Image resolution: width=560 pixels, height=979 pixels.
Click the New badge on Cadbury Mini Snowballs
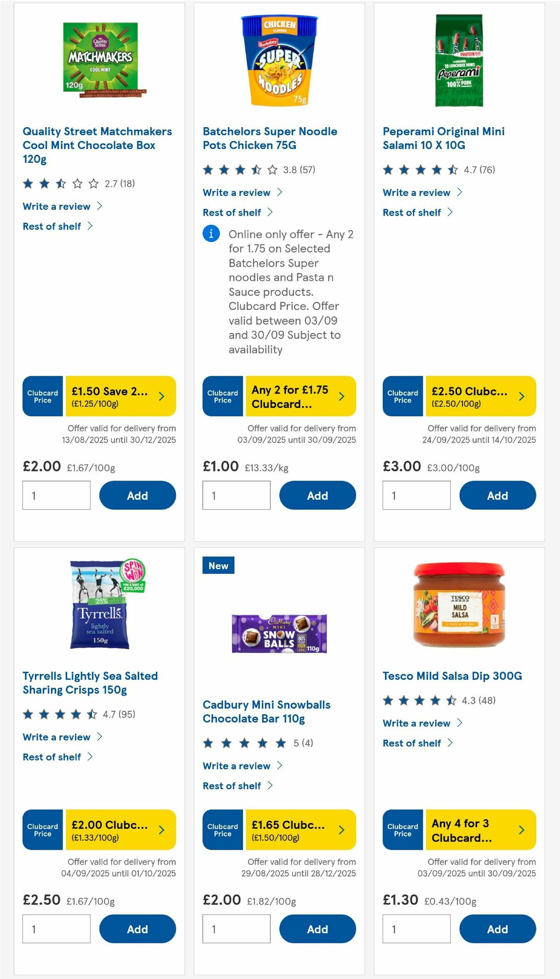coord(218,565)
